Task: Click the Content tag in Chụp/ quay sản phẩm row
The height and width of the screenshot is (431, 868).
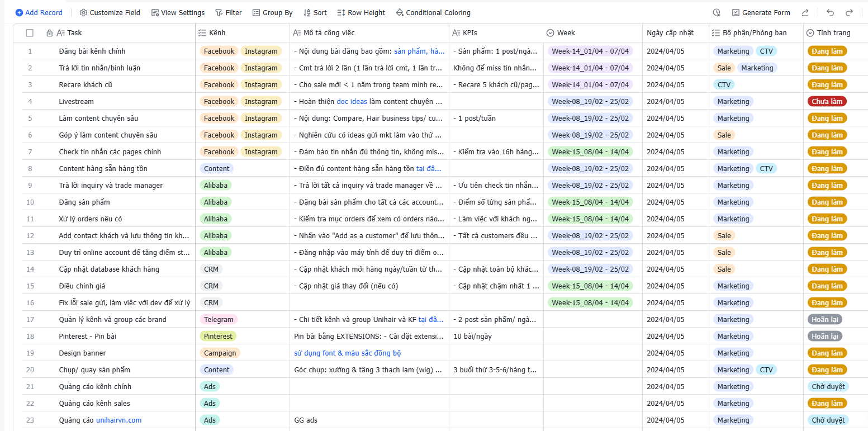Action: [216, 370]
